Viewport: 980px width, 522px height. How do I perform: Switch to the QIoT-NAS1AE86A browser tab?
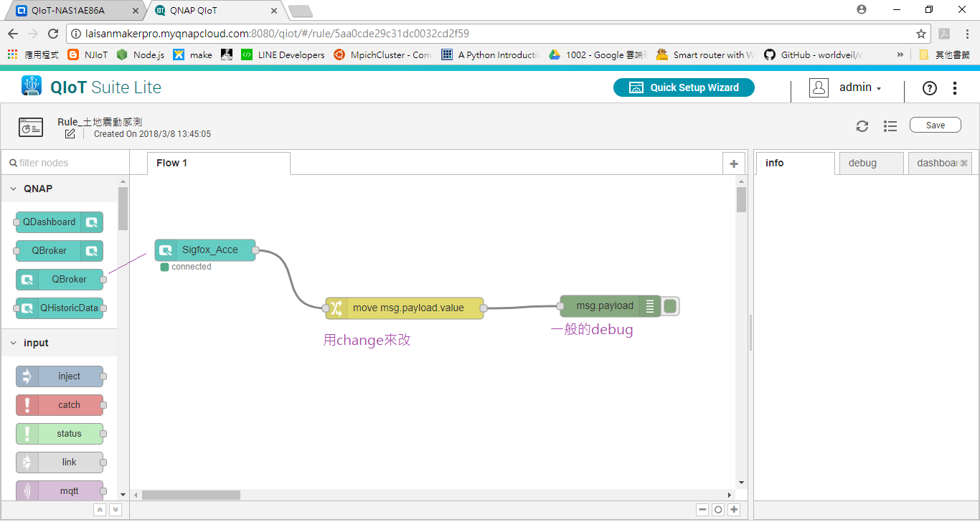(x=76, y=11)
